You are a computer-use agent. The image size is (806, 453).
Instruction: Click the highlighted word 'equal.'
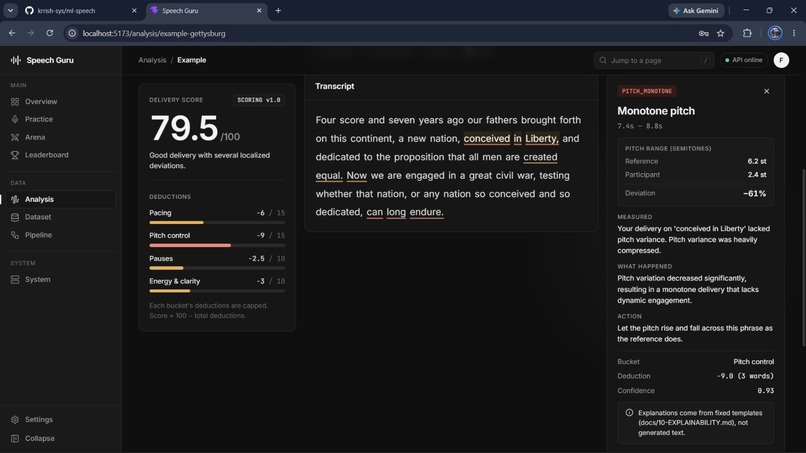(x=329, y=175)
